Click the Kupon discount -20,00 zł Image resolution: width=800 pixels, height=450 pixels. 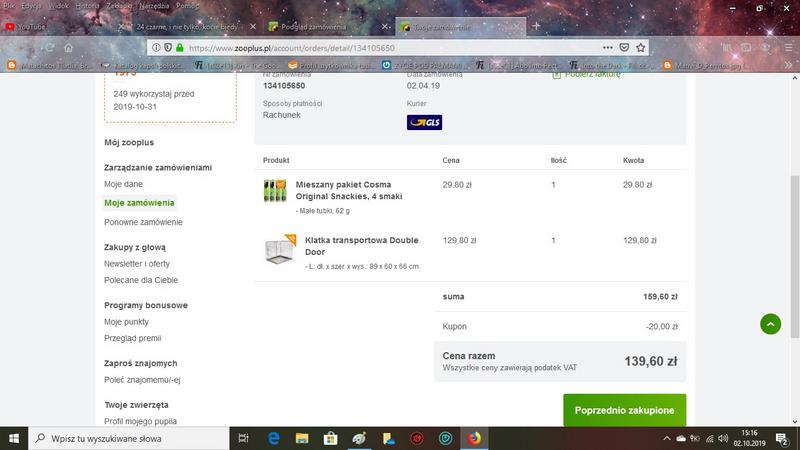point(662,327)
